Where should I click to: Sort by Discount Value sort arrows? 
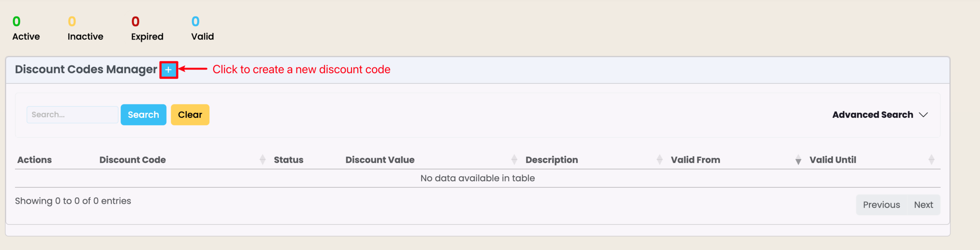point(514,160)
